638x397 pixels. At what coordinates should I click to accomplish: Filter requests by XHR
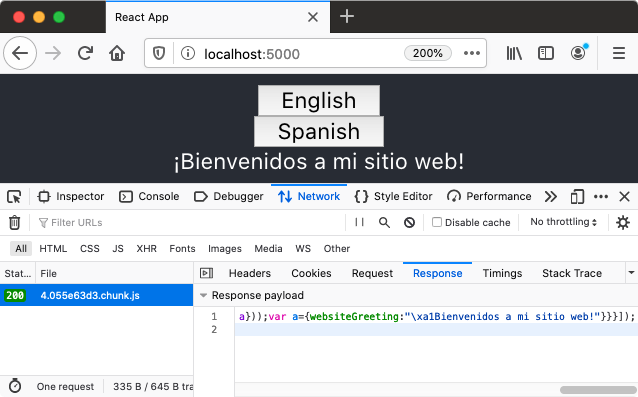click(146, 249)
